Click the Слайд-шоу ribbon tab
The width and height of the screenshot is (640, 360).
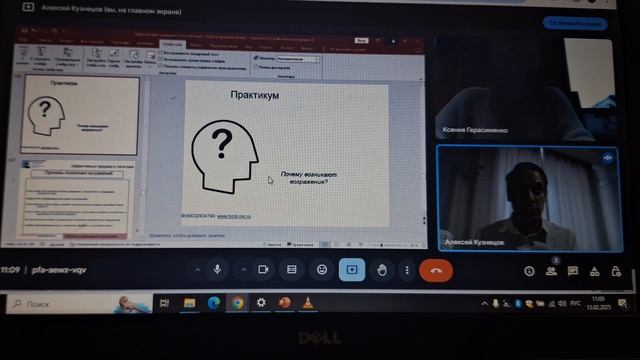[172, 44]
